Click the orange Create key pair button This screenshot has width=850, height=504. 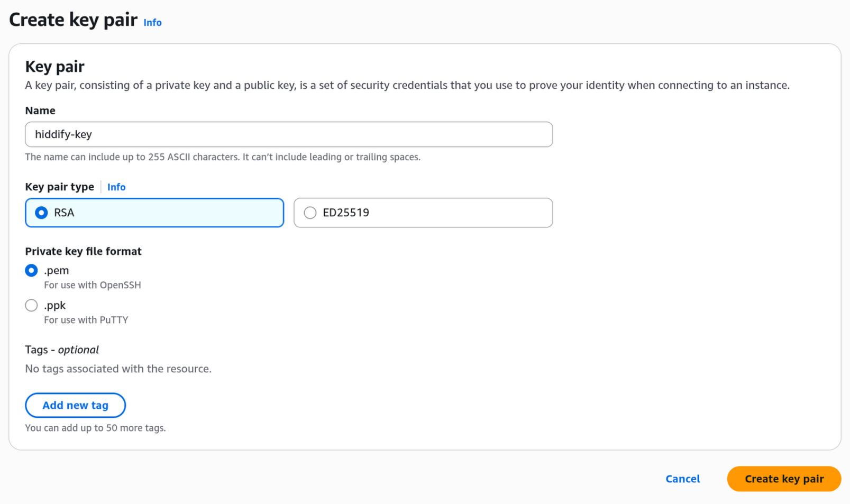click(783, 479)
